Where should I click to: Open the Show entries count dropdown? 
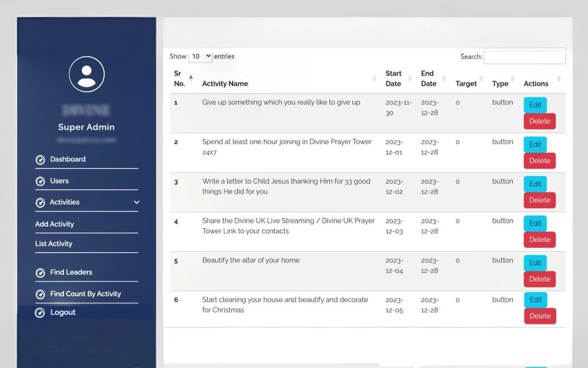click(200, 56)
